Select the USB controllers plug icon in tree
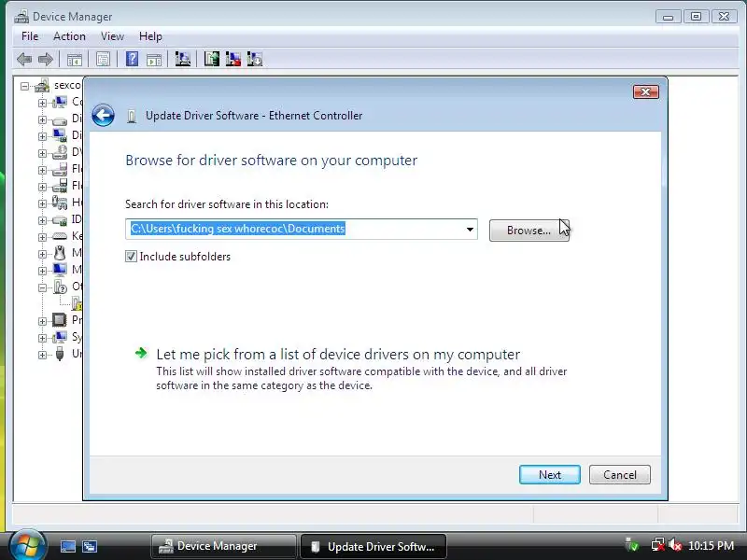The height and width of the screenshot is (560, 747). (60, 354)
